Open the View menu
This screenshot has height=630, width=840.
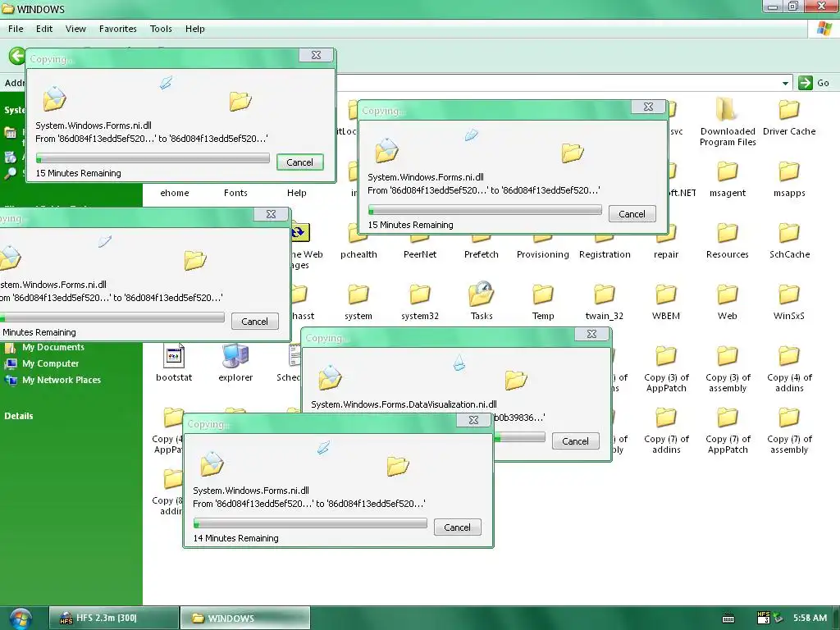75,29
